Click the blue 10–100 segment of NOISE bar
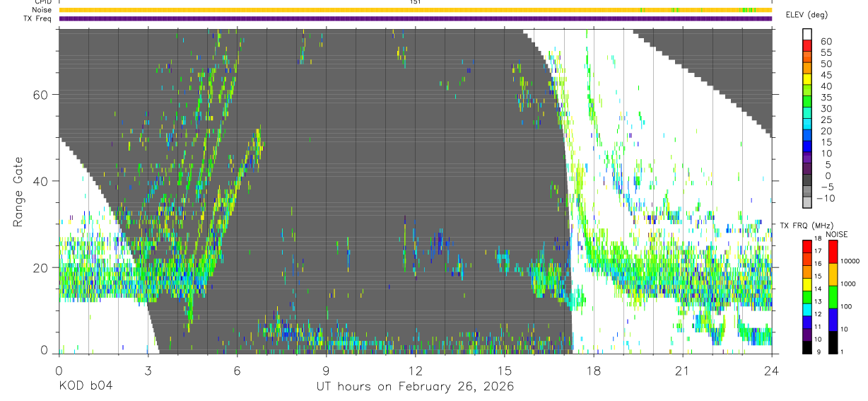 pos(833,320)
